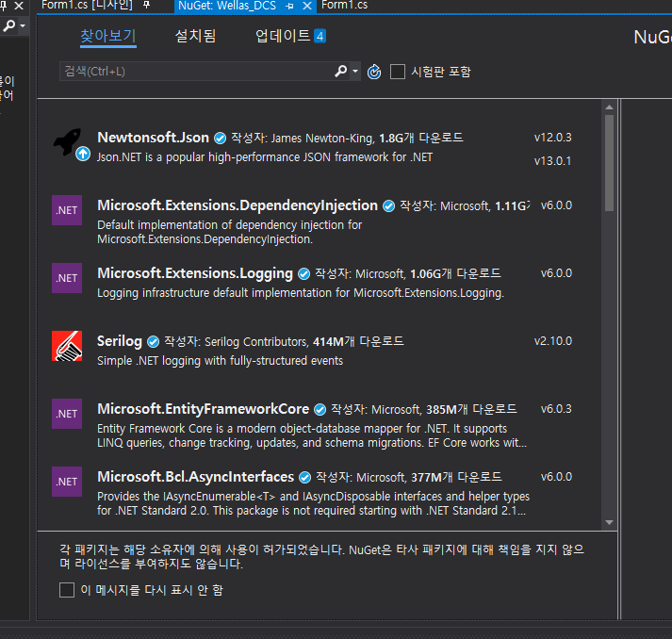Click the verified badge beside Microsoft.Bcl.AsyncInterfaces

click(304, 477)
